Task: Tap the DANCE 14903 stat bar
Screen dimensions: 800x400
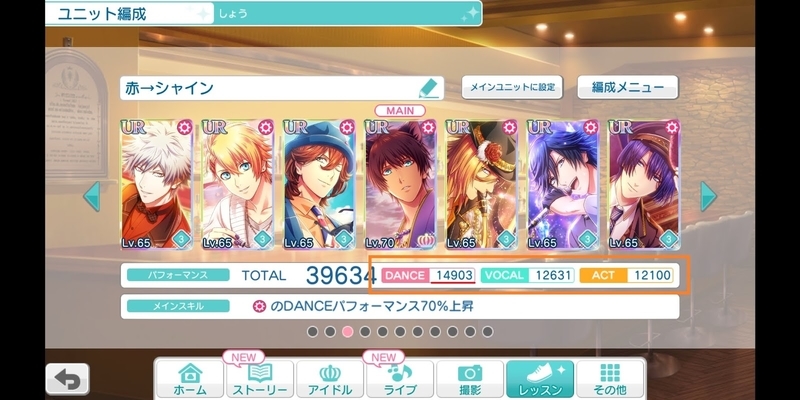Action: [429, 276]
